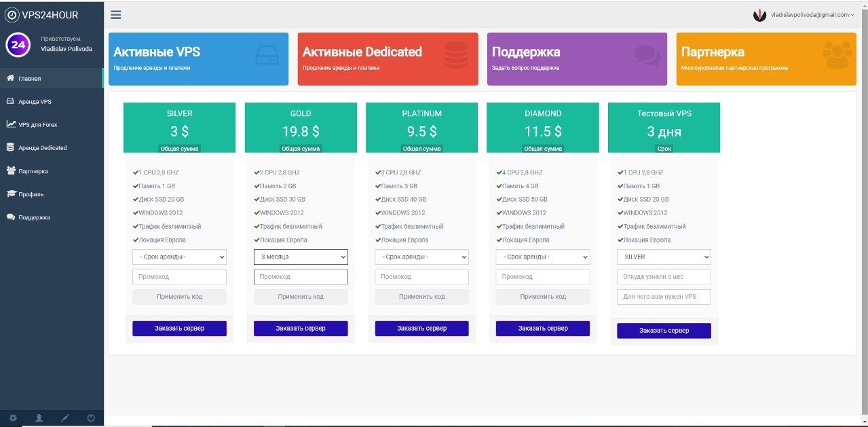Open Партнерка sidebar menu item
Viewport: 868px width, 427px height.
tap(52, 171)
